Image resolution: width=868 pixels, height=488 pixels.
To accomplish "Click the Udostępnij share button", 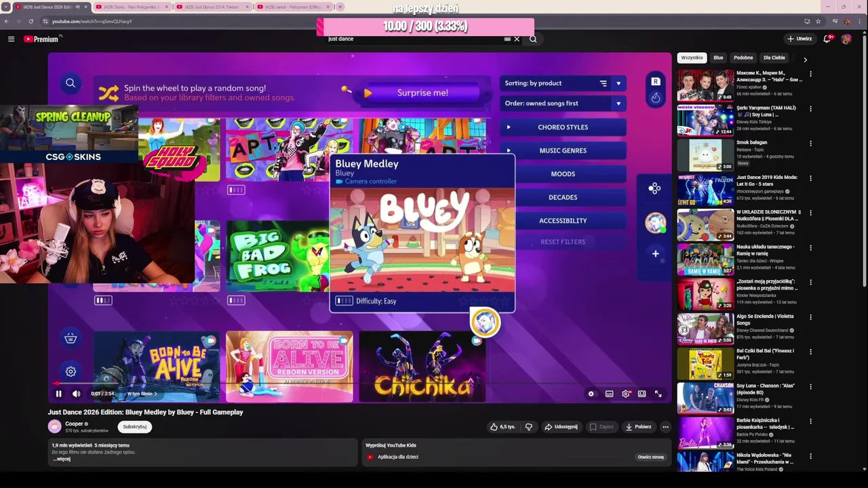I will point(561,427).
